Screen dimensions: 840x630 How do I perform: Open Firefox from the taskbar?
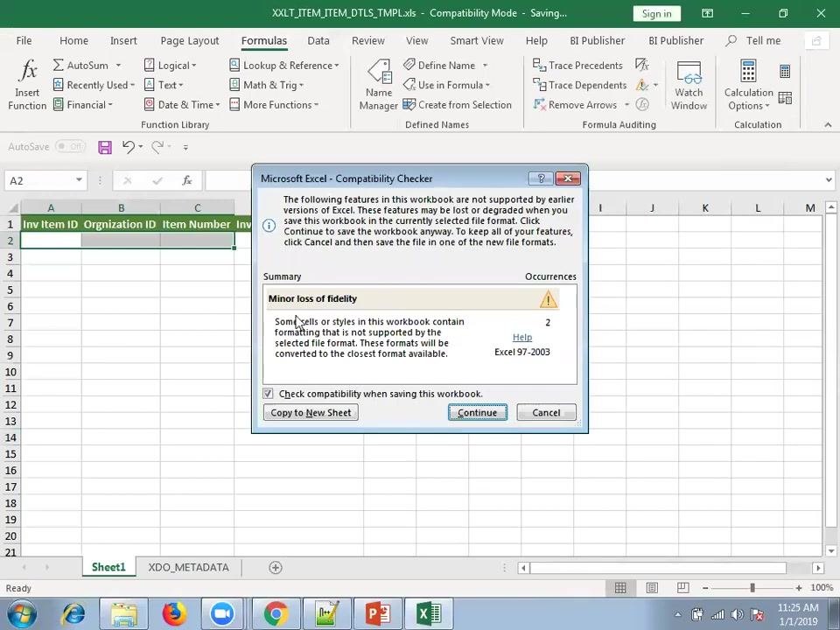click(x=174, y=613)
